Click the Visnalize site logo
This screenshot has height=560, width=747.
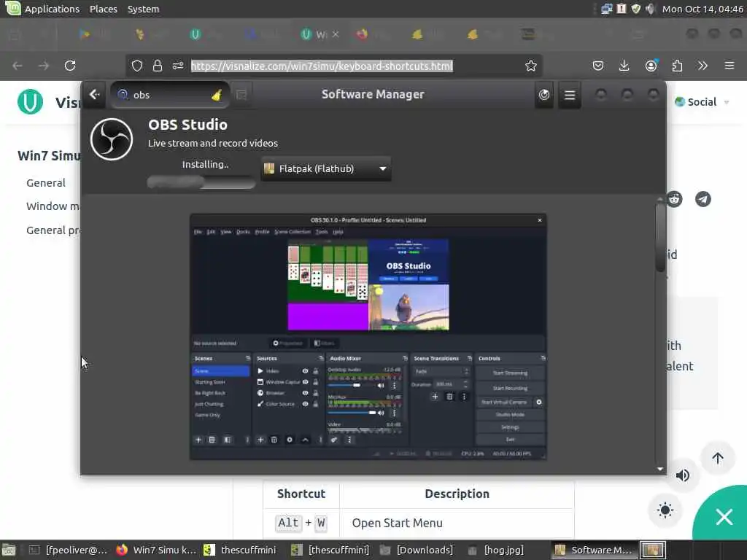(31, 102)
